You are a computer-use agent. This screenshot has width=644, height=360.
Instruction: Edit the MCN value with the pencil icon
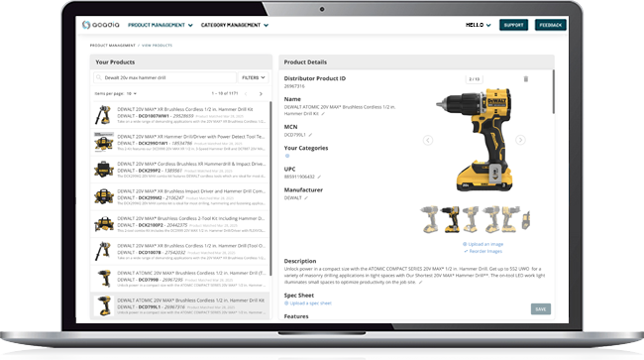click(310, 135)
